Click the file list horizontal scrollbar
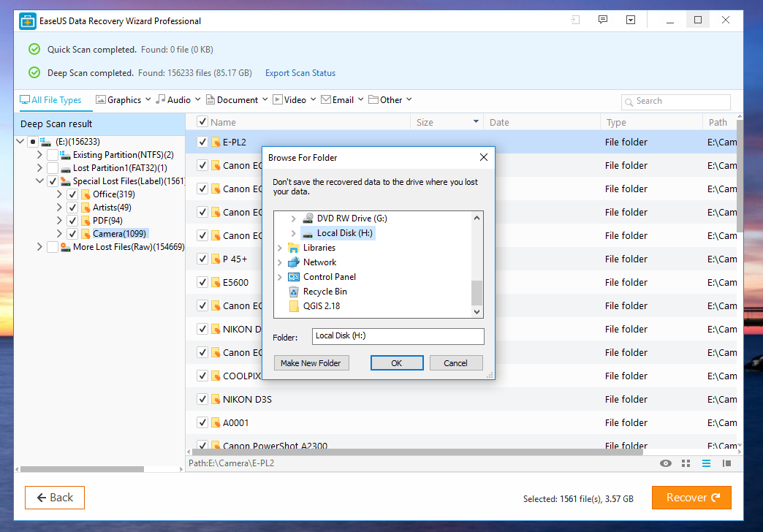 click(x=418, y=452)
